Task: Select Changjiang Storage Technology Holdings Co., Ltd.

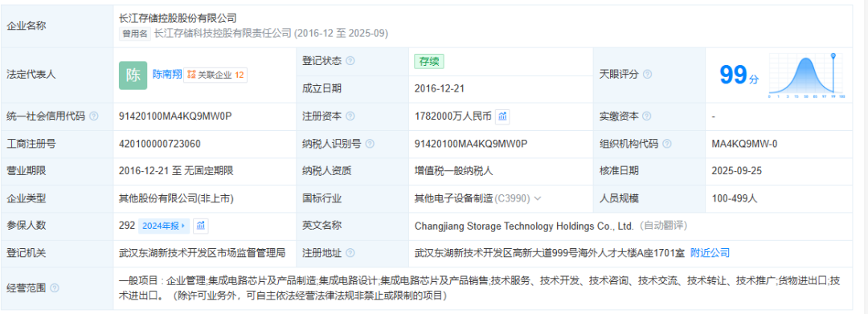Action: [524, 226]
